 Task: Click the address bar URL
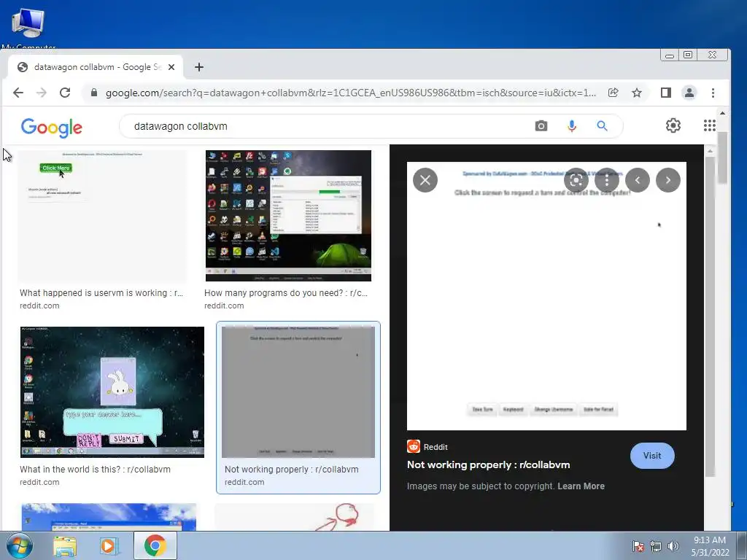pos(351,93)
